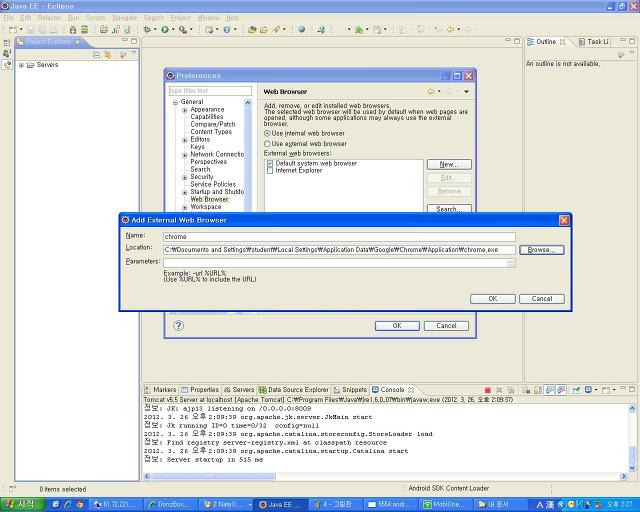The height and width of the screenshot is (512, 640).
Task: Click the Android SDK Manager icon in toolbar
Action: pyautogui.click(x=73, y=29)
